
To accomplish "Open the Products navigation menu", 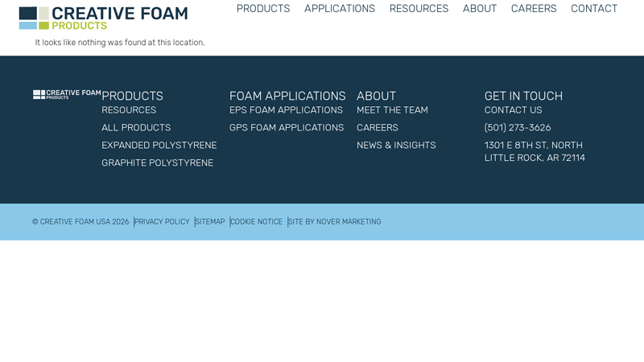I will click(x=262, y=9).
